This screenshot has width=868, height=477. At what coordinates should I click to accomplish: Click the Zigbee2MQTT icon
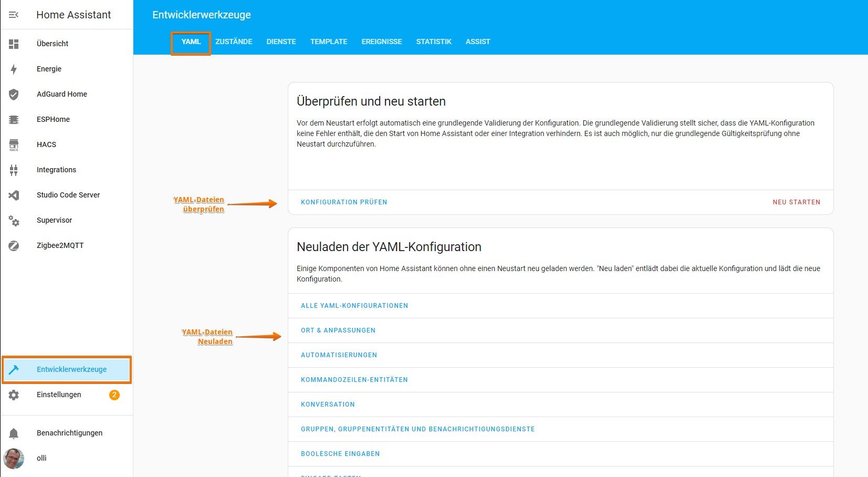(14, 246)
